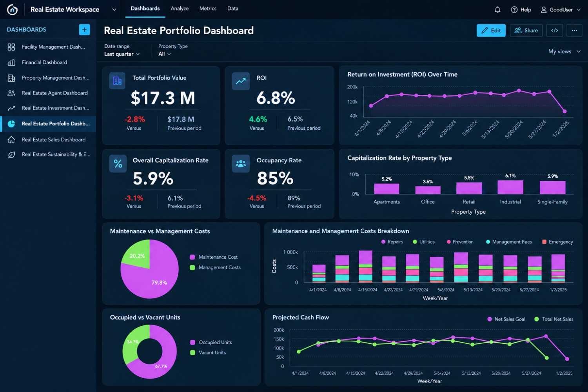This screenshot has height=392, width=588.
Task: Go to the Metrics tab
Action: 208,9
